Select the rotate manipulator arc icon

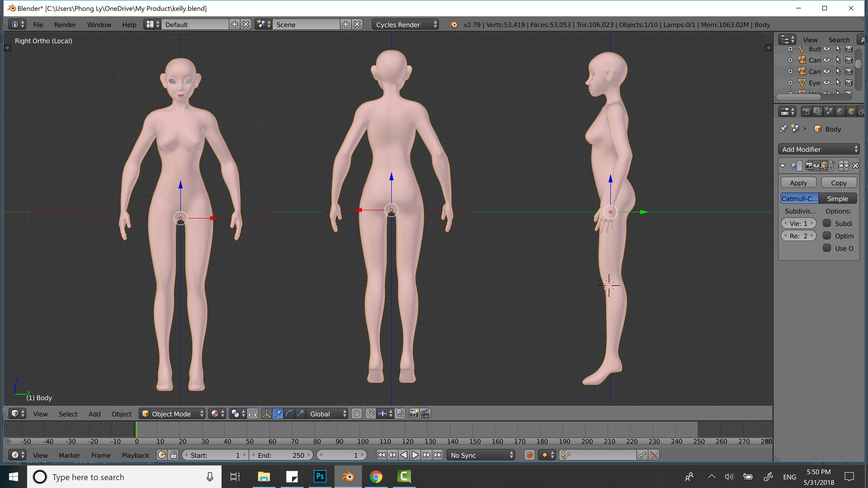point(289,414)
